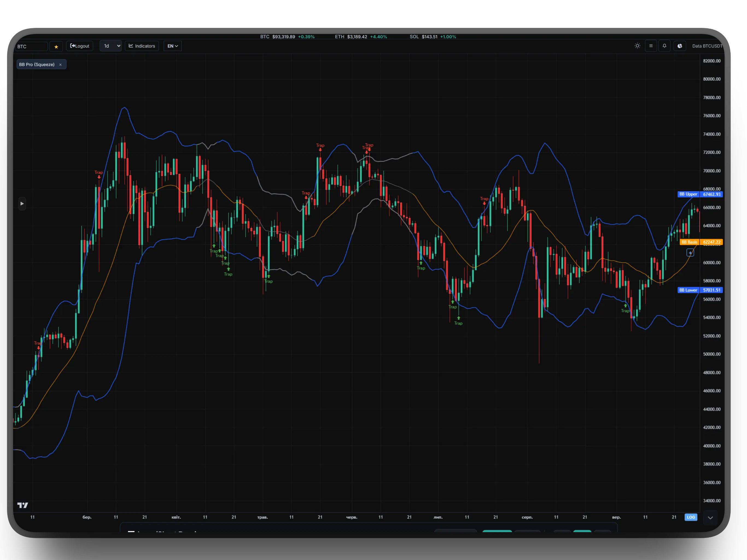Toggle light theme with the sun icon
Viewport: 747px width, 560px height.
click(637, 46)
